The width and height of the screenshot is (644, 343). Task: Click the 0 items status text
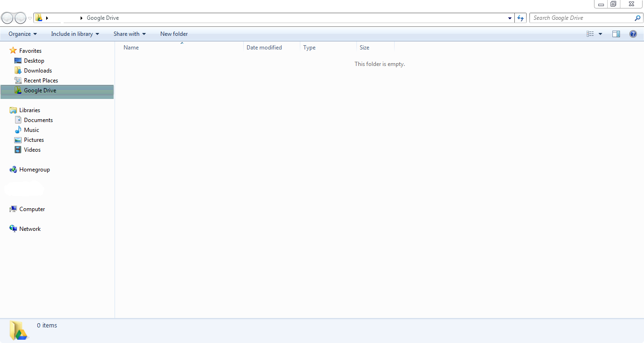47,326
